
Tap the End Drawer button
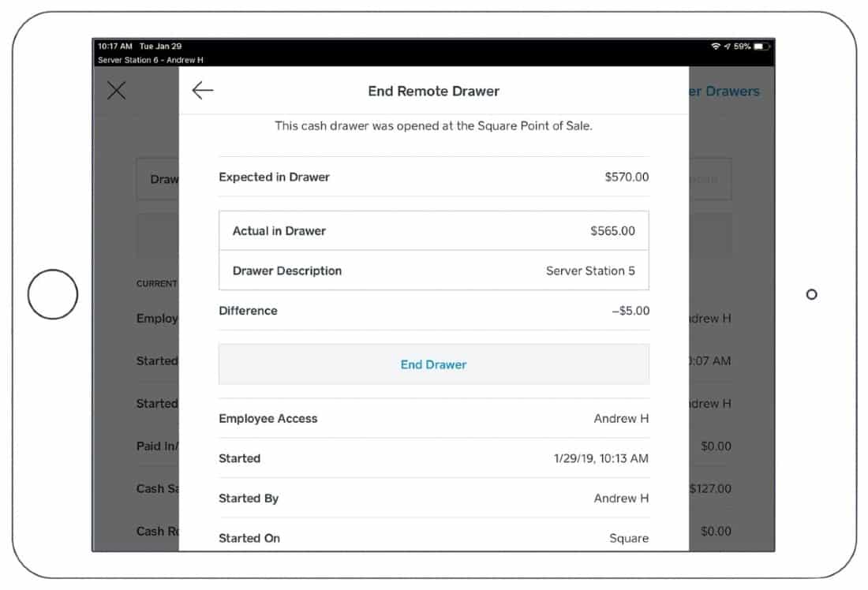click(x=433, y=364)
